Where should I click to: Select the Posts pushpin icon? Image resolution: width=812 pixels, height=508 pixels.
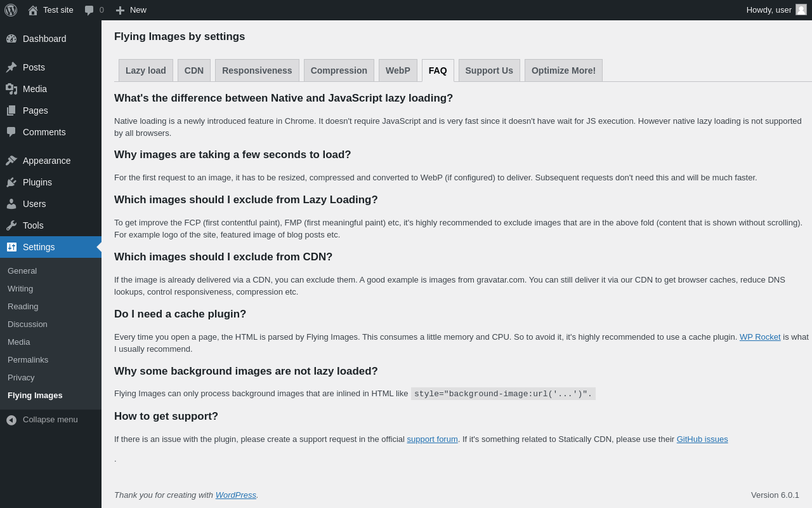(x=11, y=67)
